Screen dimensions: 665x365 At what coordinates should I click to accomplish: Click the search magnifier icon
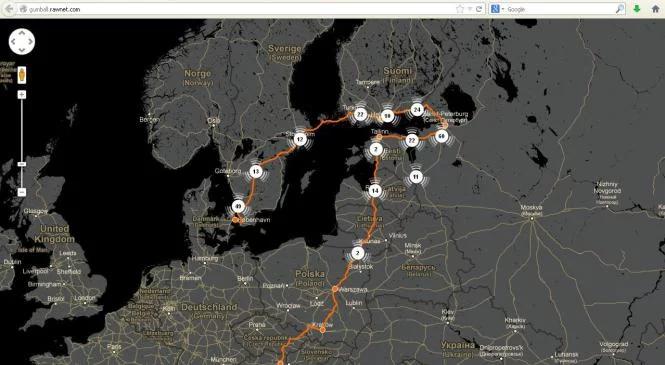(x=620, y=9)
